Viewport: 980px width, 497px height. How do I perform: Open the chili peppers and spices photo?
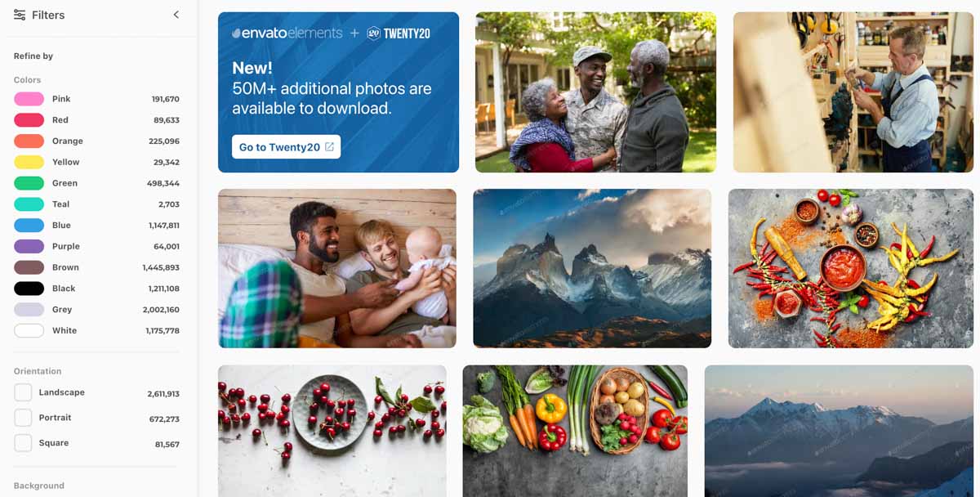(851, 268)
